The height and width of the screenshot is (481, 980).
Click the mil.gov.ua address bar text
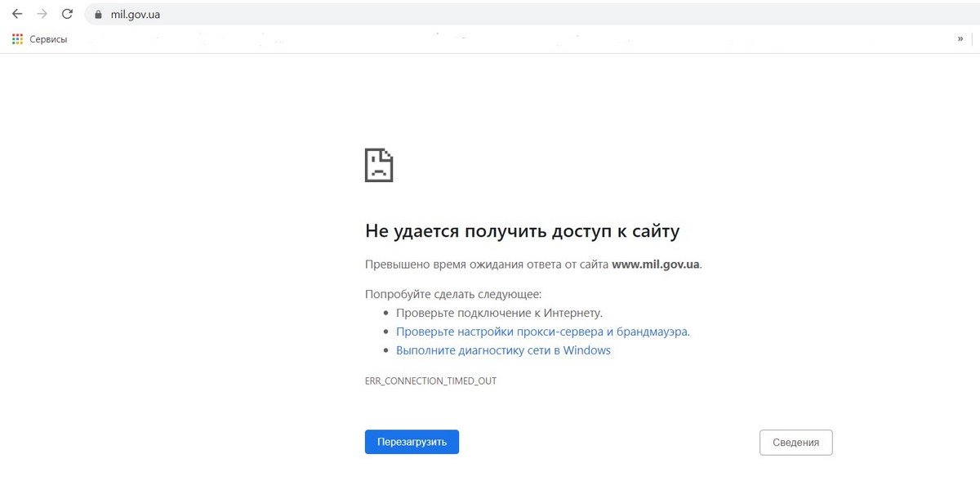tap(136, 14)
